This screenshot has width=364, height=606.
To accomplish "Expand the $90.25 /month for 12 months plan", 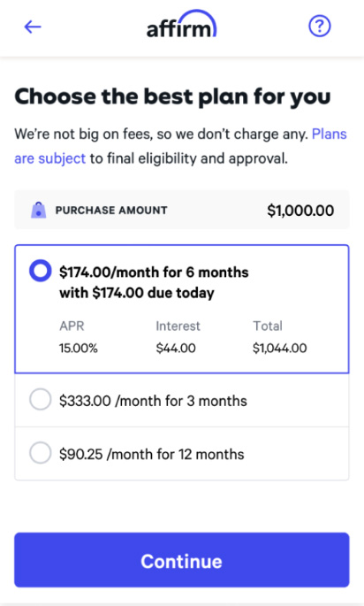I will [x=182, y=454].
